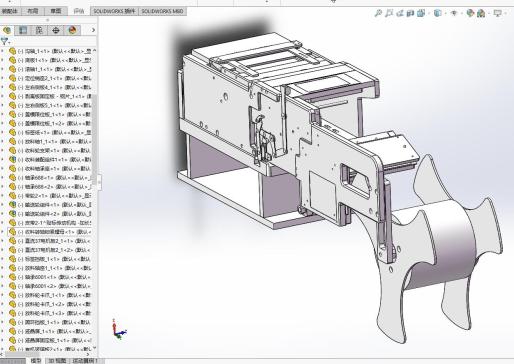The height and width of the screenshot is (364, 514).
Task: Open the ConfigurationManager tab icon
Action: pos(39,30)
